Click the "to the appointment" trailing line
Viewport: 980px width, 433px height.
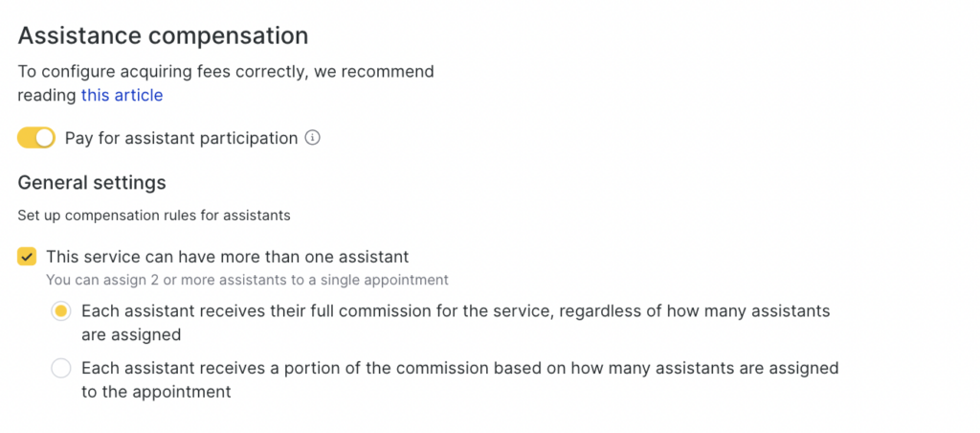(156, 392)
